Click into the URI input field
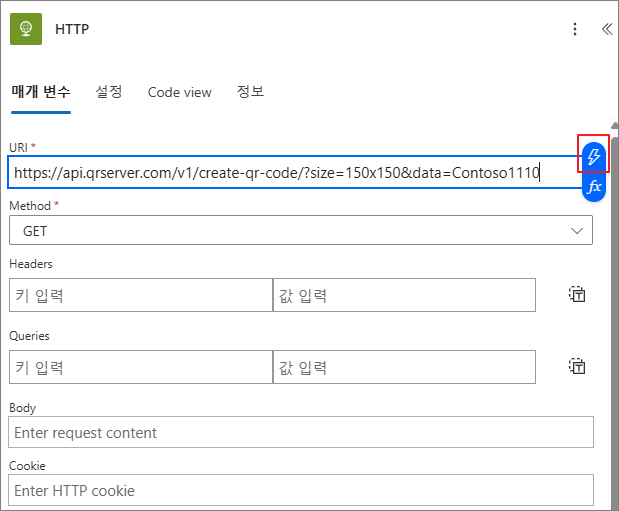Screen dimensions: 619x511 [x=294, y=173]
